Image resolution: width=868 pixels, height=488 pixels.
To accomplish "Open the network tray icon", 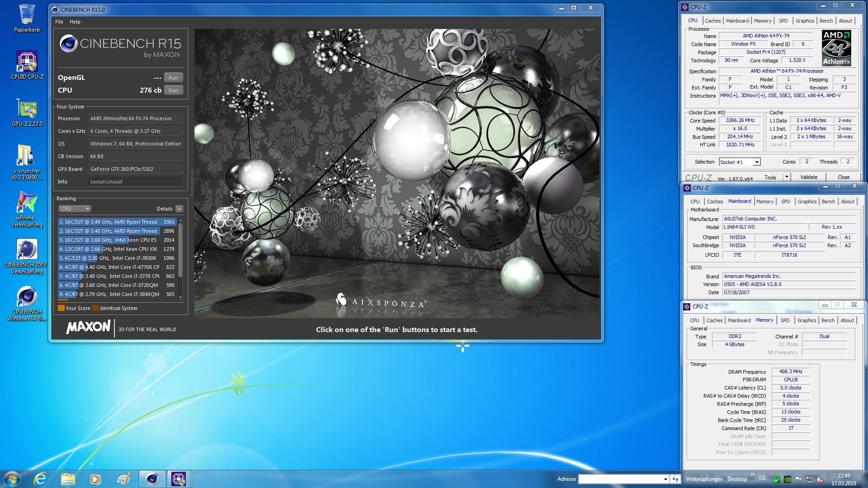I will [809, 479].
